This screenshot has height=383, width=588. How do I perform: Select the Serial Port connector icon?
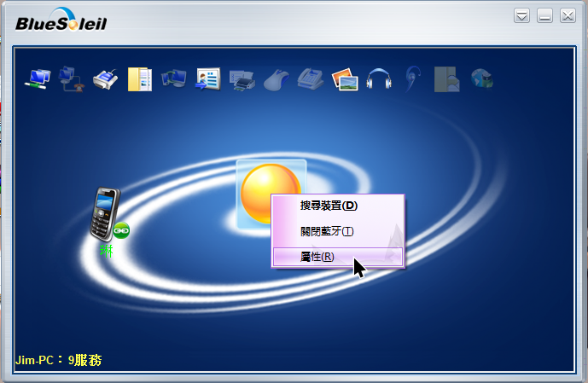(105, 79)
